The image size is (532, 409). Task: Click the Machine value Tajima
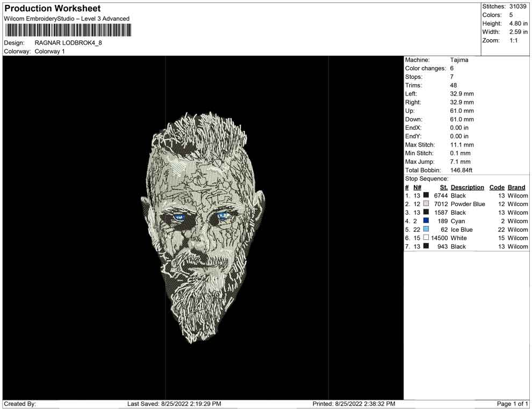click(x=459, y=60)
